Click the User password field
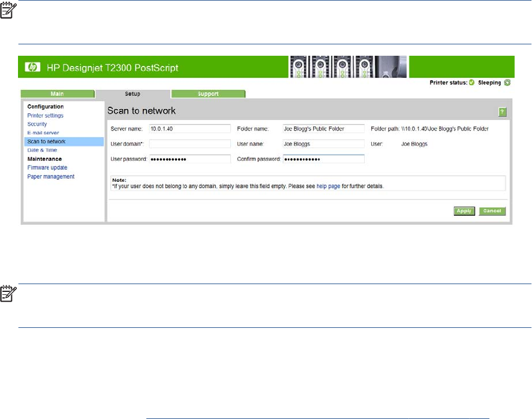532x419 pixels. pyautogui.click(x=190, y=159)
